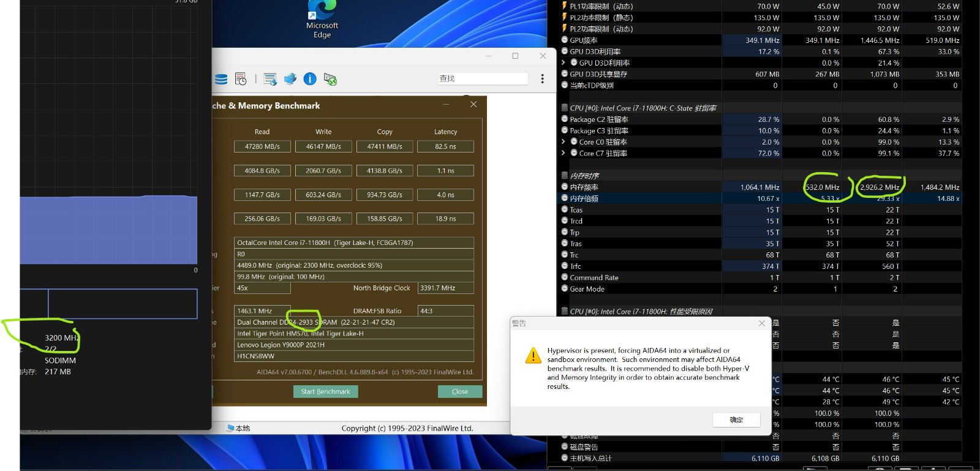Click the blue memory usage graph in Task Manager
The image size is (980, 471).
click(x=108, y=230)
